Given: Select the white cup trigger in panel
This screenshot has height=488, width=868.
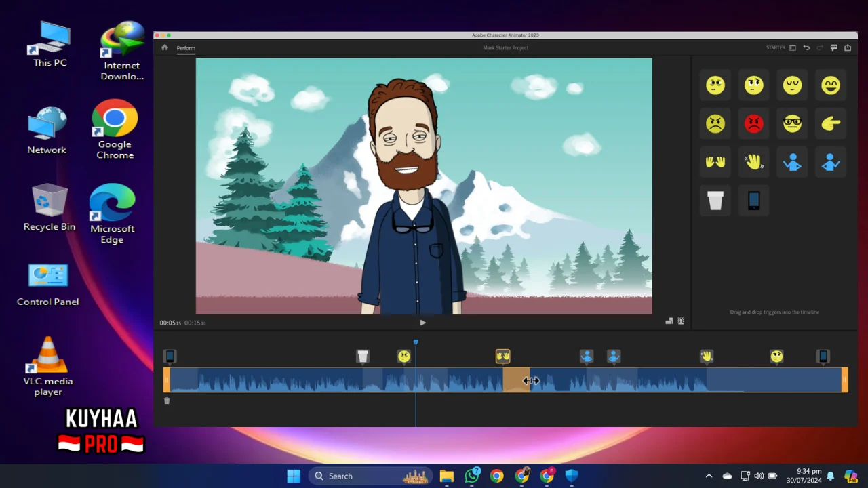Looking at the screenshot, I should coord(715,201).
